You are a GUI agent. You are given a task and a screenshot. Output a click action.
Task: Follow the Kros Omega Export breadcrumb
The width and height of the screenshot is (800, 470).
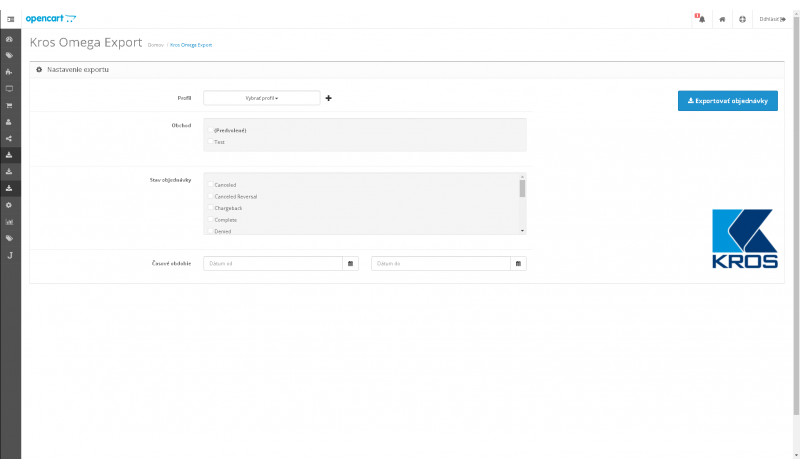point(191,45)
